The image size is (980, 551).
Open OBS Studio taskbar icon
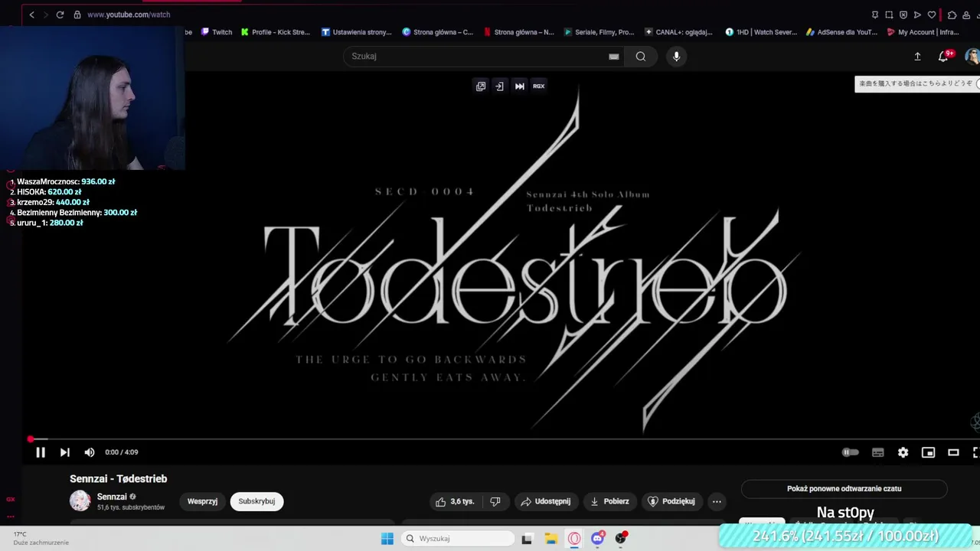tap(621, 539)
